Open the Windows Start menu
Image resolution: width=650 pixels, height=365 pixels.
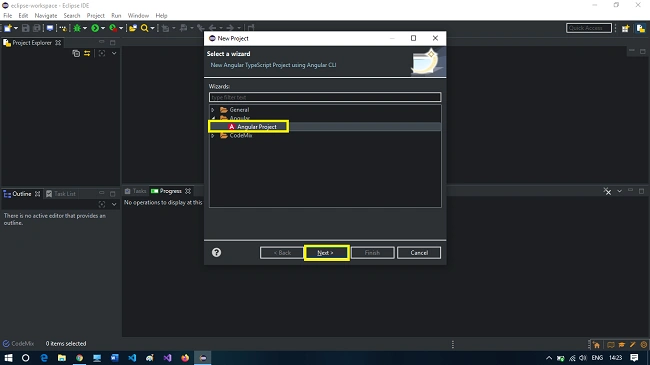tap(8, 358)
